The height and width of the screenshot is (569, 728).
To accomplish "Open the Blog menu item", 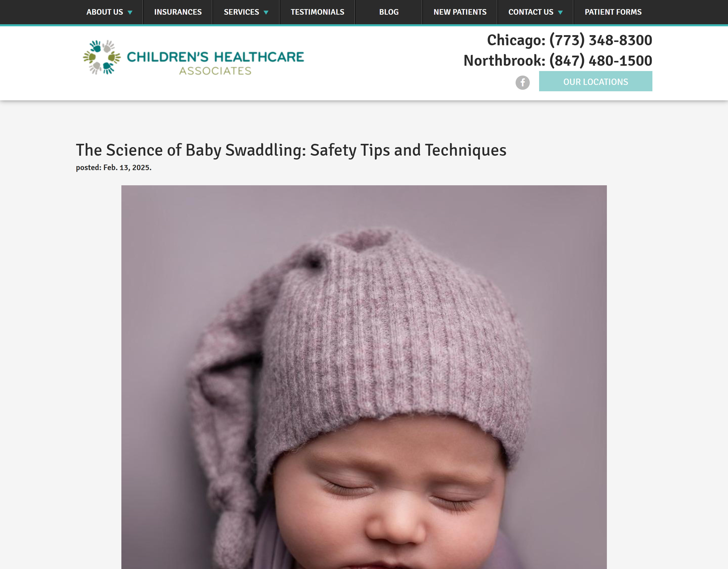I will click(389, 12).
